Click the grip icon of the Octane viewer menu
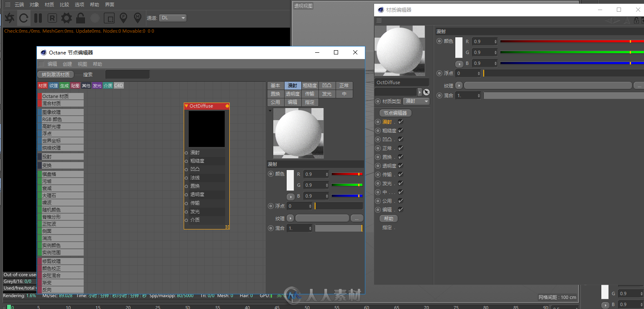The image size is (644, 309). click(x=8, y=5)
